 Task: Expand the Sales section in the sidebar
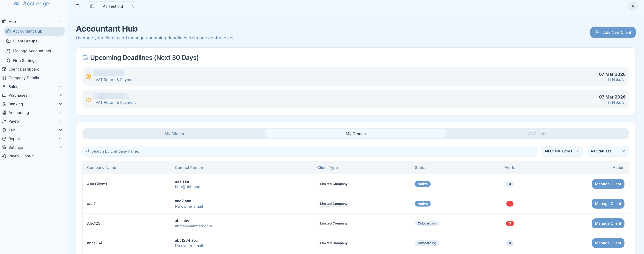click(x=60, y=86)
